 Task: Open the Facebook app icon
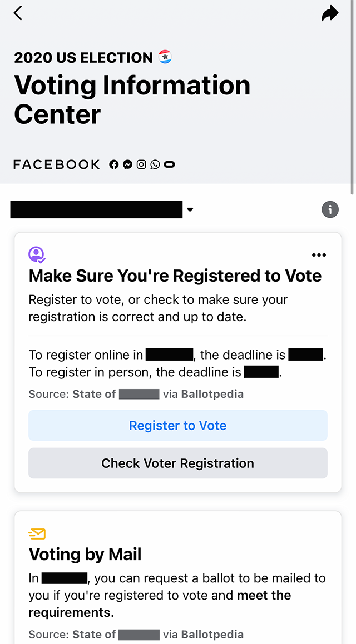[x=113, y=164]
